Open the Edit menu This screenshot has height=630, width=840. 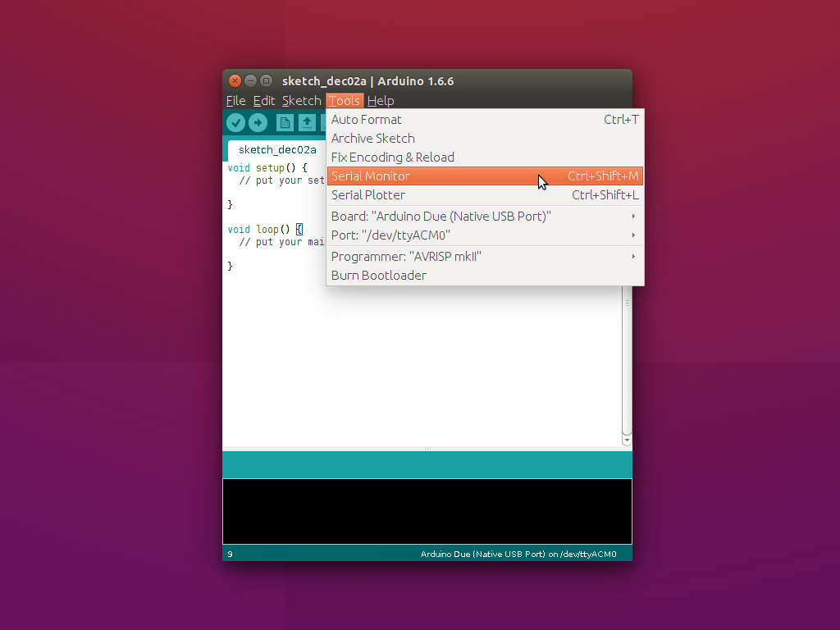(x=264, y=101)
